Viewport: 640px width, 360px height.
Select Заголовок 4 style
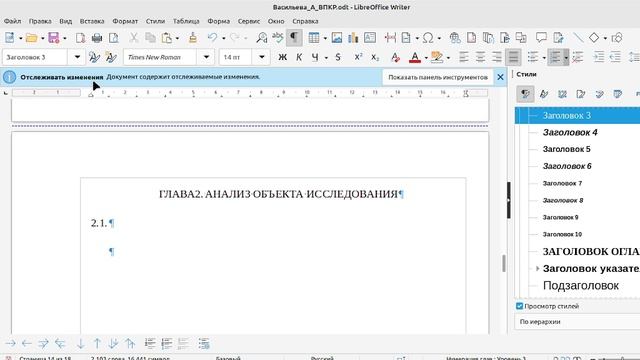coord(570,132)
